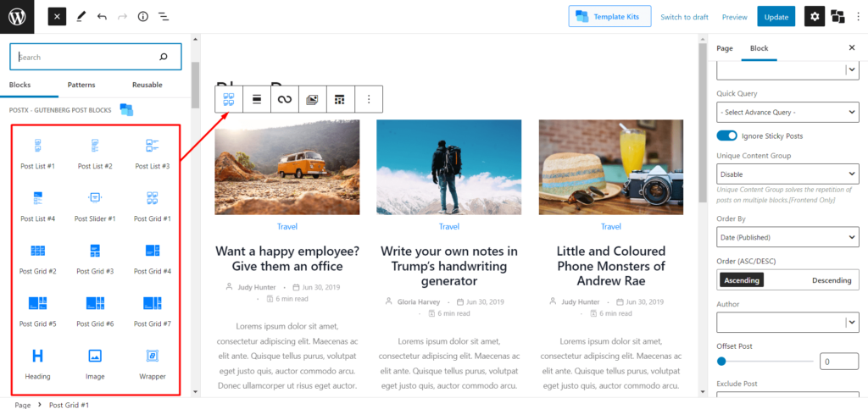
Task: Open the Block settings tab
Action: (759, 48)
